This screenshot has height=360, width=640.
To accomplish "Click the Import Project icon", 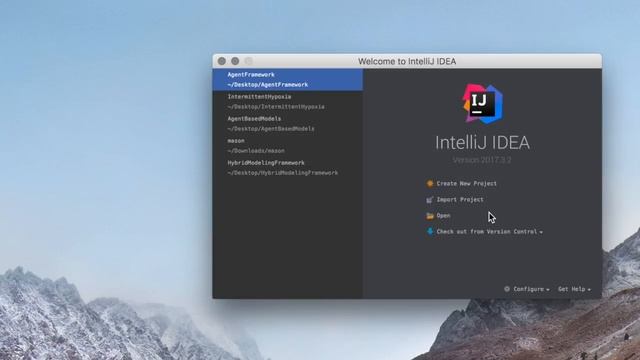I will click(x=429, y=200).
